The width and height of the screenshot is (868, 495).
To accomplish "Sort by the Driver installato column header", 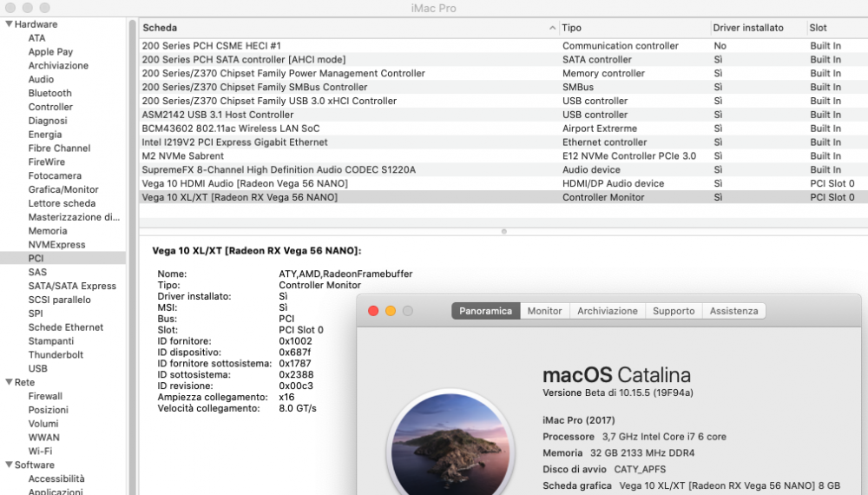I will [x=759, y=28].
